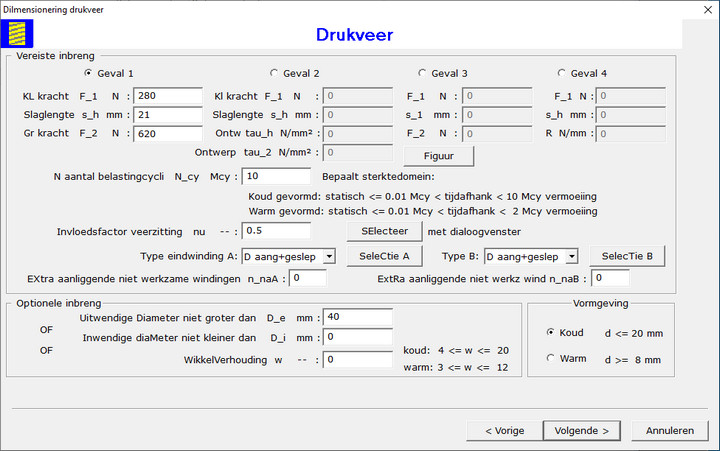This screenshot has height=451, width=720.
Task: Cancel with the Annuleren button
Action: pyautogui.click(x=670, y=431)
